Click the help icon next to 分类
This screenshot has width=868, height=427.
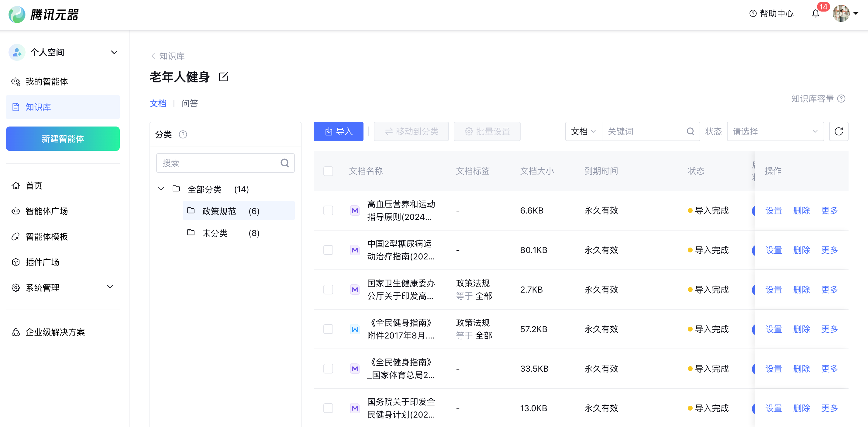(183, 134)
